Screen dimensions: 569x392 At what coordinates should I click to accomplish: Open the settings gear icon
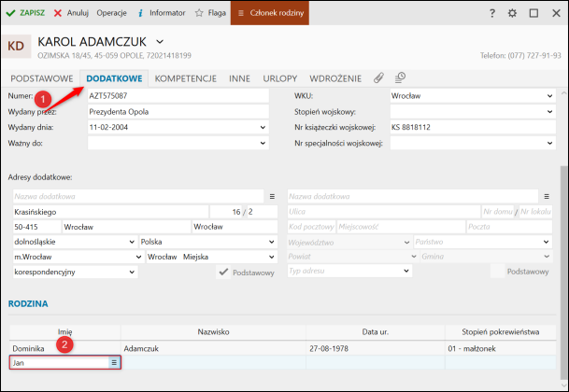point(512,13)
